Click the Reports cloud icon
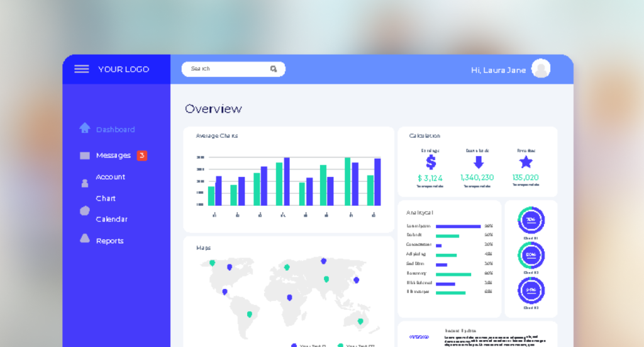This screenshot has height=347, width=644. coord(85,239)
